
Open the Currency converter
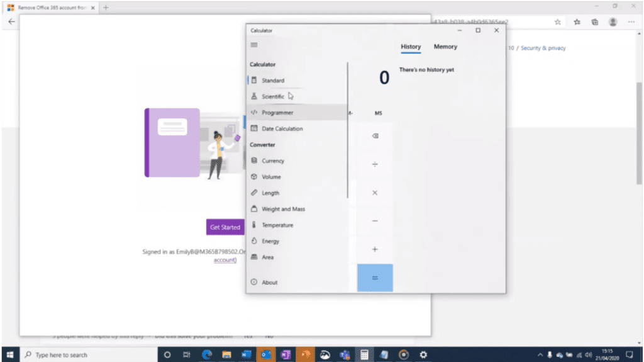click(x=273, y=161)
